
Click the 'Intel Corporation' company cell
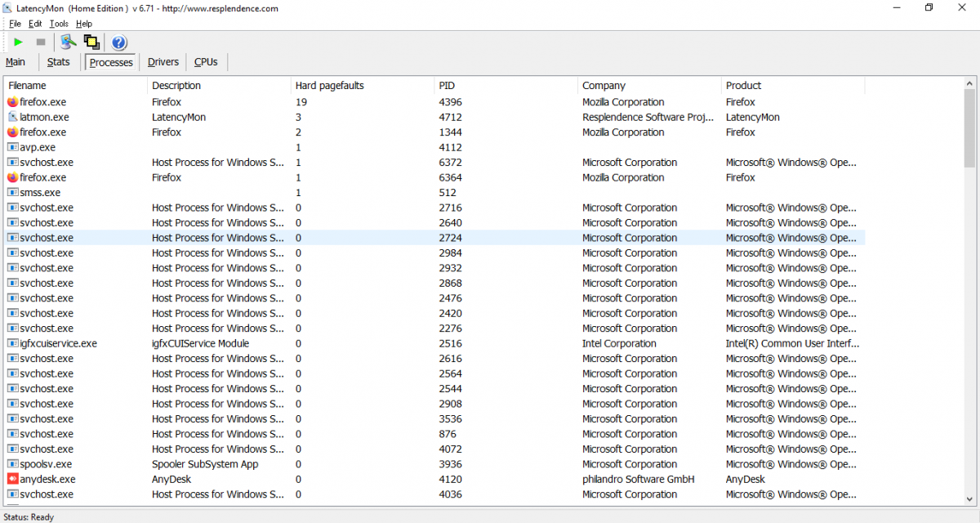[x=619, y=344]
